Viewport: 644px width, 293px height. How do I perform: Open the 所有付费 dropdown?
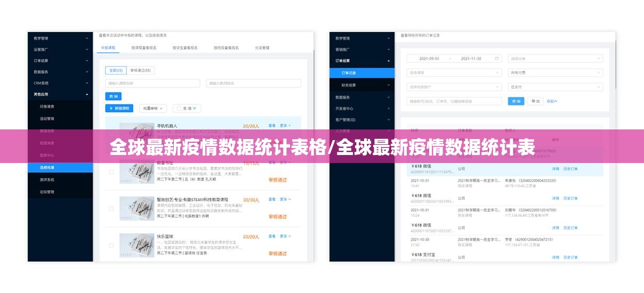tap(555, 72)
